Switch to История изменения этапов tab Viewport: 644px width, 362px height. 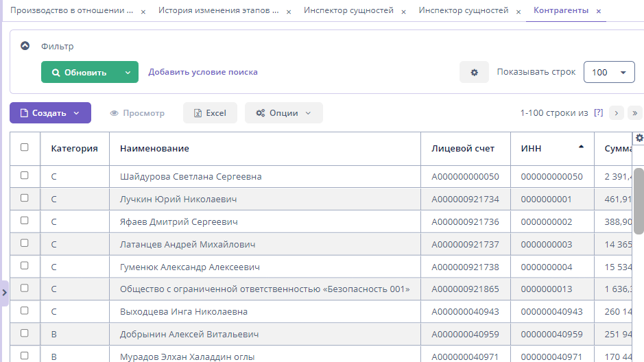tap(213, 11)
